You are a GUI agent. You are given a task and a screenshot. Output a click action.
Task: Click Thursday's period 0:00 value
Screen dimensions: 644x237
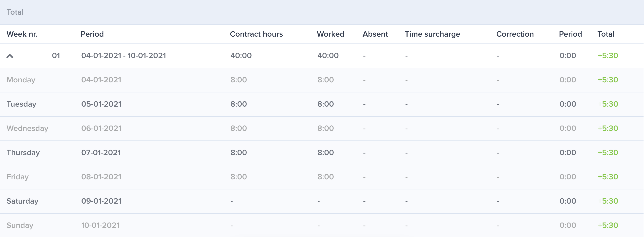pos(568,153)
